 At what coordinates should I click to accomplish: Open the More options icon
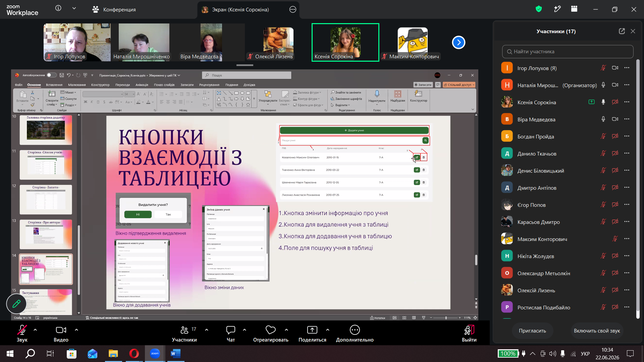(x=355, y=330)
